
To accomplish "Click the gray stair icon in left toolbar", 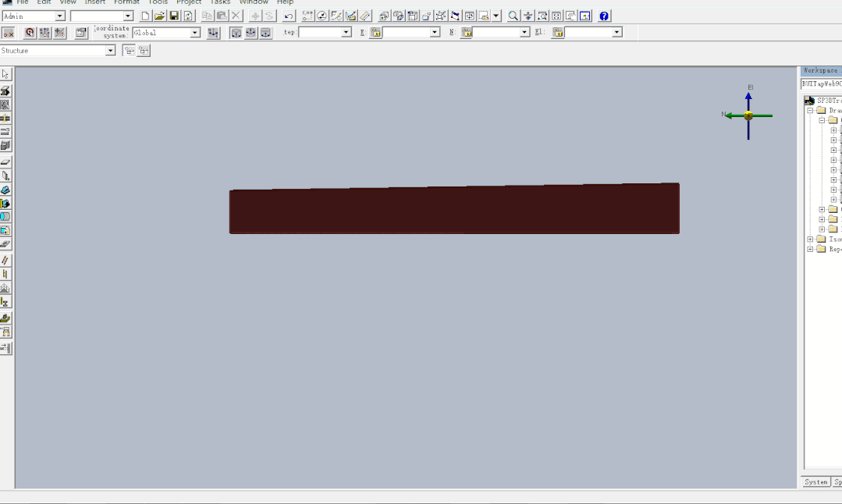I will click(x=6, y=288).
